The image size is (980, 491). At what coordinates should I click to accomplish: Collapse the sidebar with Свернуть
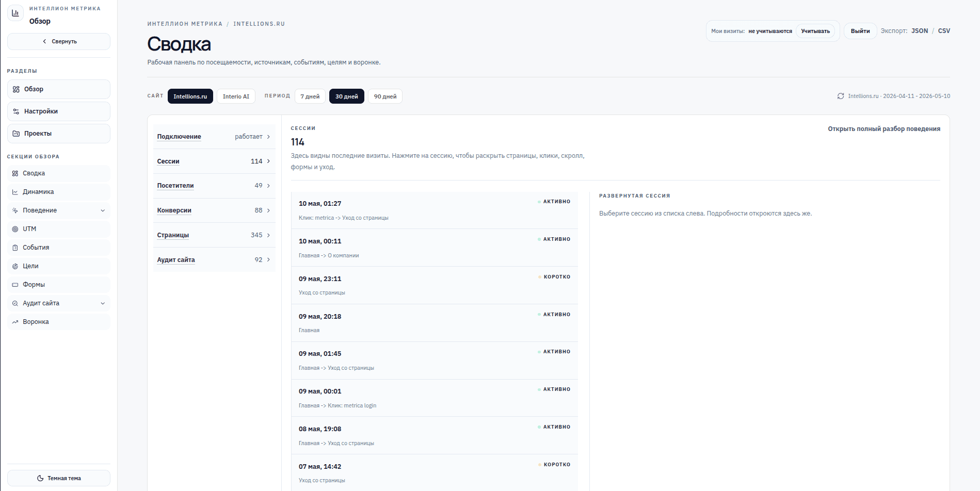point(59,41)
